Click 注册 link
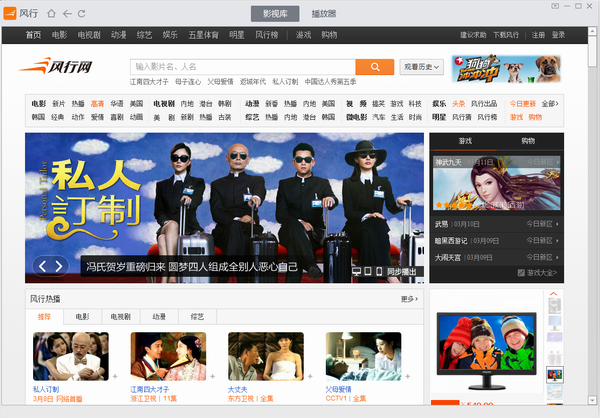Viewport: 600px width, 418px height. click(x=538, y=35)
